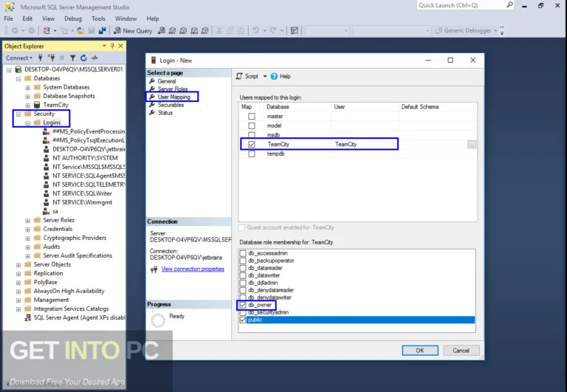Check the master database map checkbox
Image resolution: width=567 pixels, height=392 pixels.
252,117
